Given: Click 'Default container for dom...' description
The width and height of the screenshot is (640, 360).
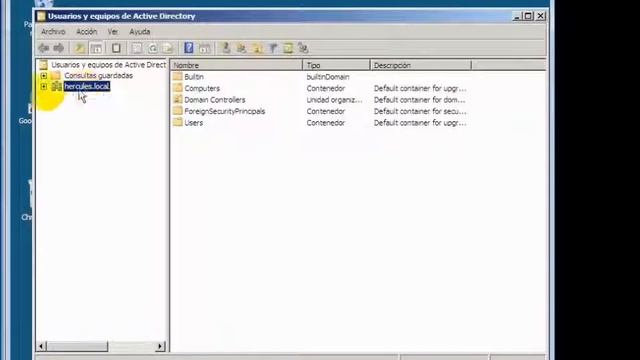Looking at the screenshot, I should tap(420, 100).
